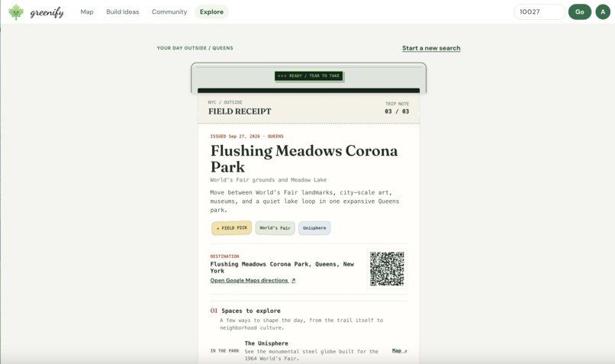Click the greenify leaf logo icon
This screenshot has height=364, width=615.
[16, 12]
